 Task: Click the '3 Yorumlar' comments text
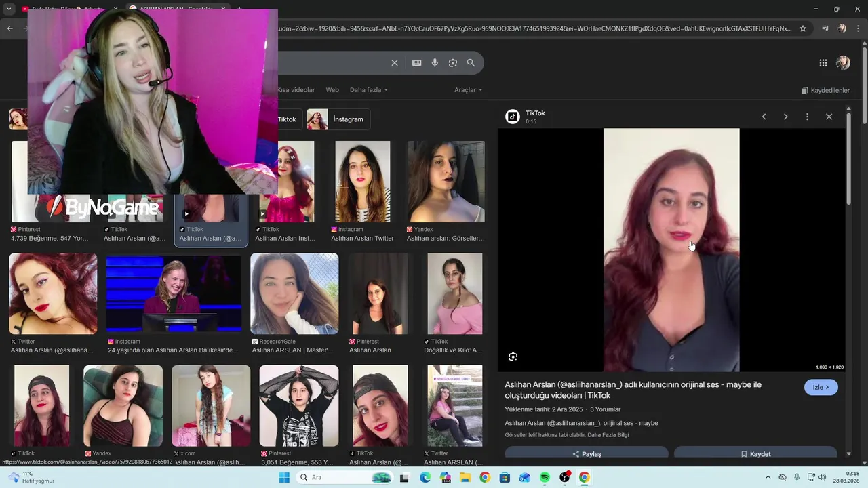pos(605,409)
